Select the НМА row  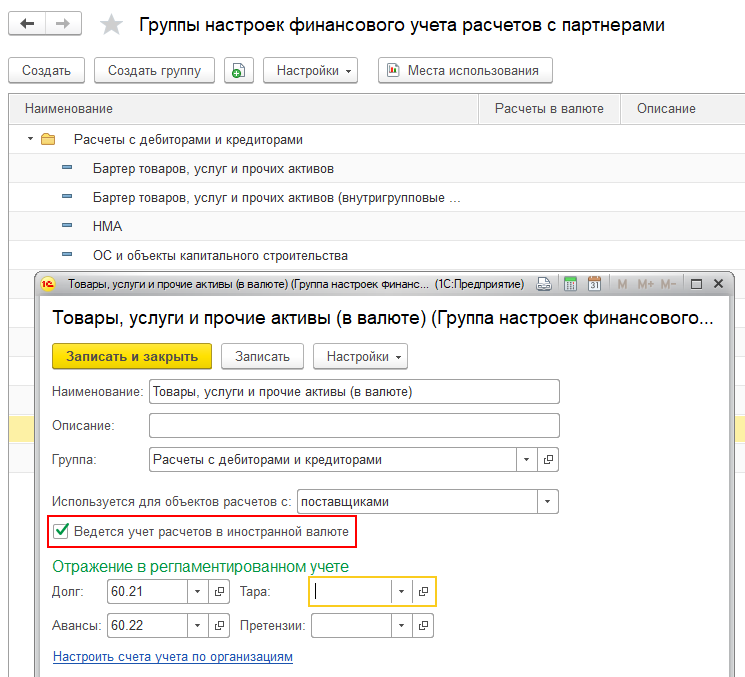(x=377, y=226)
